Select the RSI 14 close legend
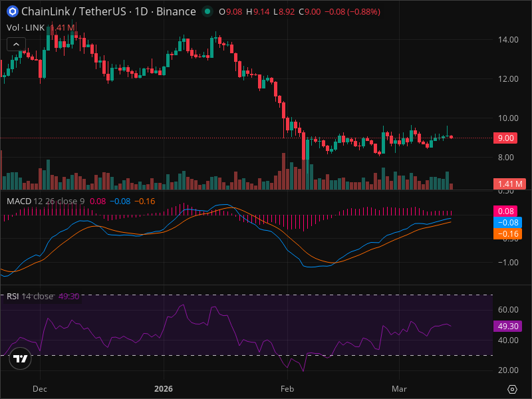This screenshot has height=399, width=532. click(x=30, y=296)
